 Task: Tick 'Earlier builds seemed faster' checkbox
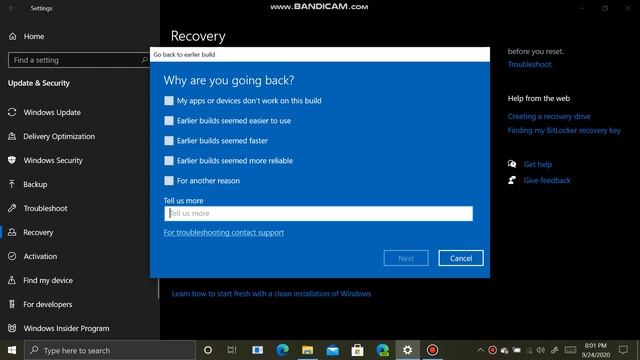pos(169,141)
